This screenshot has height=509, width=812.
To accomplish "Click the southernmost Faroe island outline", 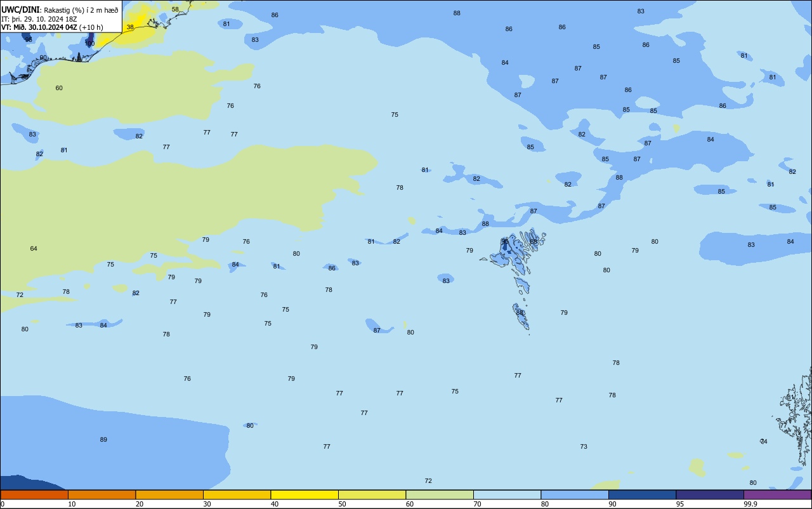I will 521,317.
